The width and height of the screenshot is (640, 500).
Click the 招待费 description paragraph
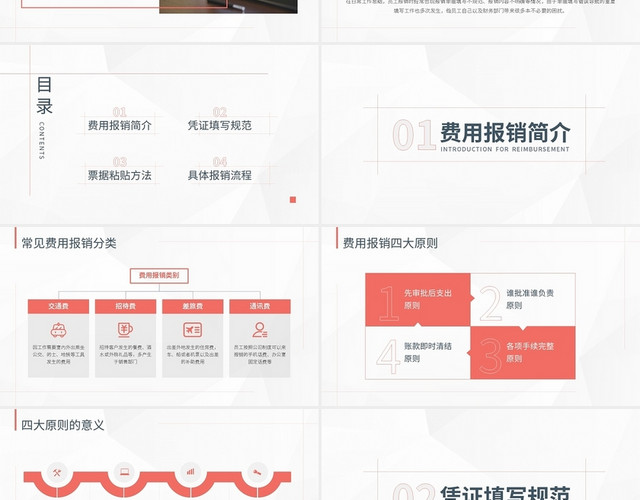(x=125, y=354)
